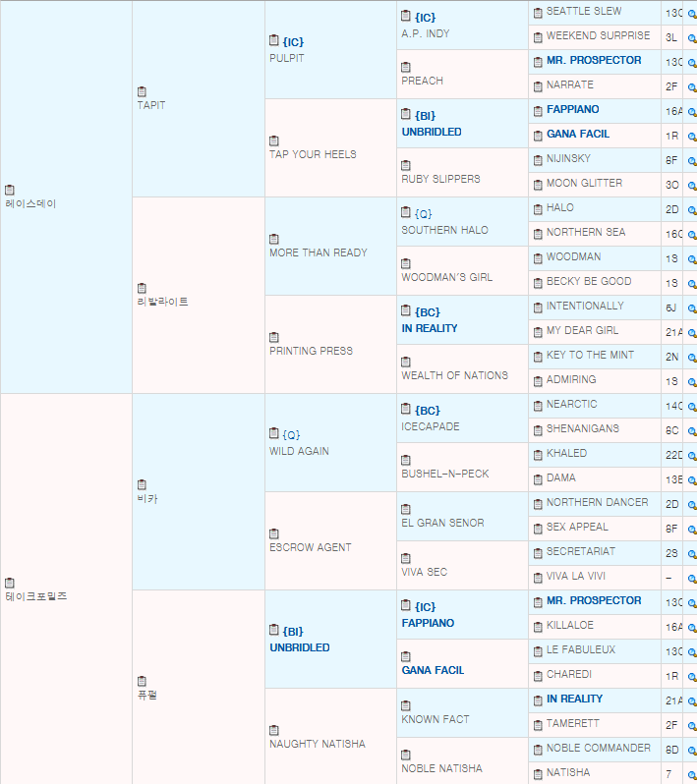Open the 비카 horse entry
Screen dimensions: 697x784
pos(146,498)
